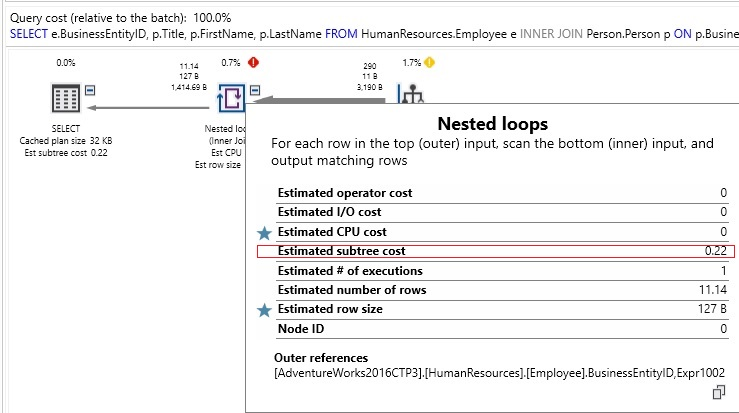Click the red warning badge on Nested loops
This screenshot has width=739, height=413.
point(254,62)
